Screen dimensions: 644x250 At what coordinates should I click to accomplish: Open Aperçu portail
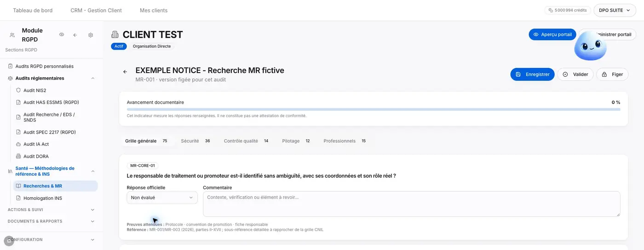[552, 34]
